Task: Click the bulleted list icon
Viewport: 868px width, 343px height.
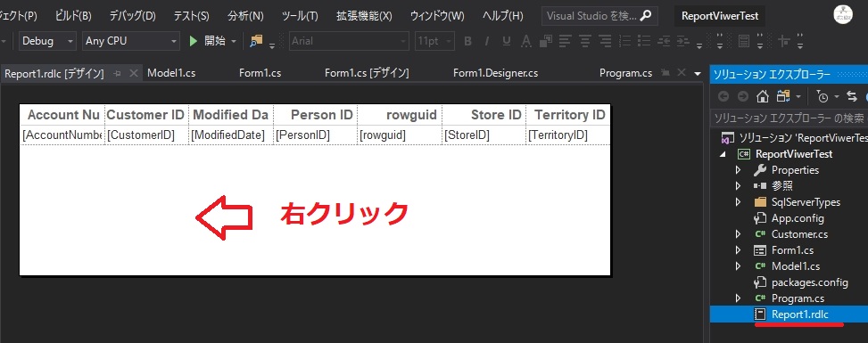Action: point(644,41)
